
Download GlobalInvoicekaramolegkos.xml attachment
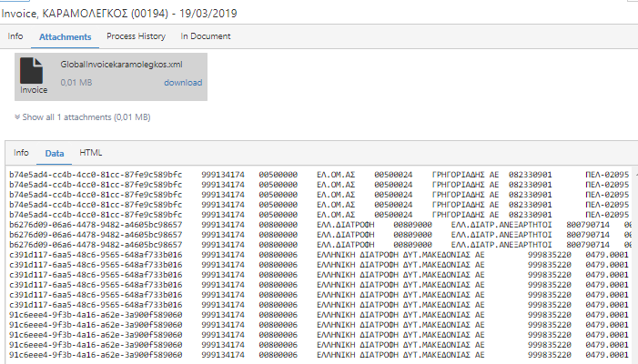point(183,83)
